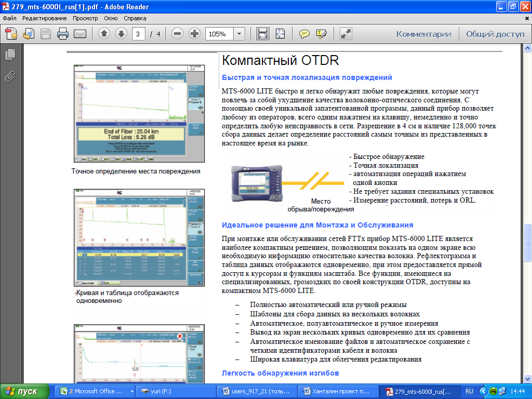Click the read mode expand icon

click(345, 34)
